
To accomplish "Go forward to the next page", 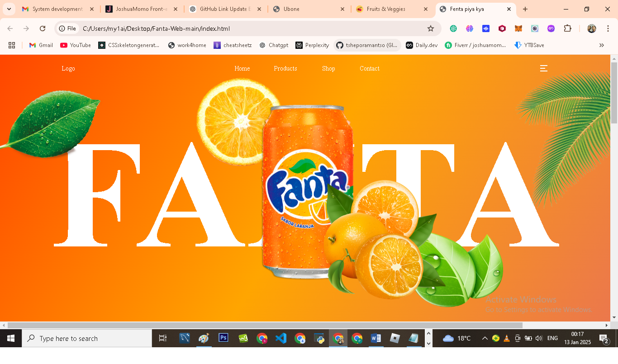I will pyautogui.click(x=26, y=28).
